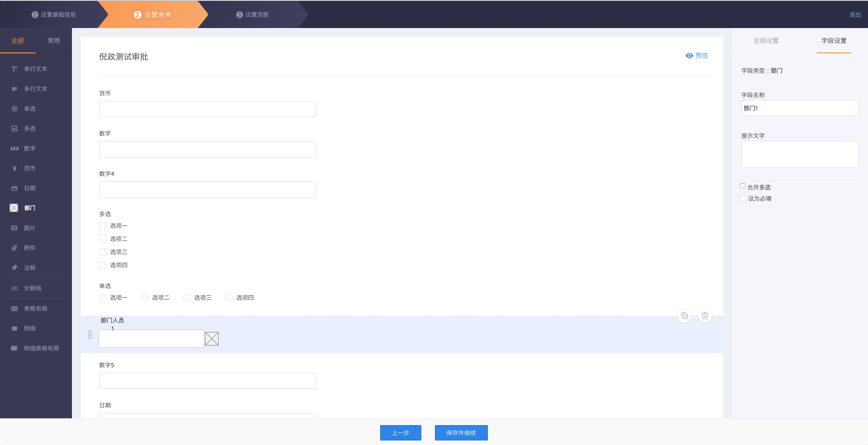Click the 数字 input field
The image size is (868, 445).
(x=208, y=149)
